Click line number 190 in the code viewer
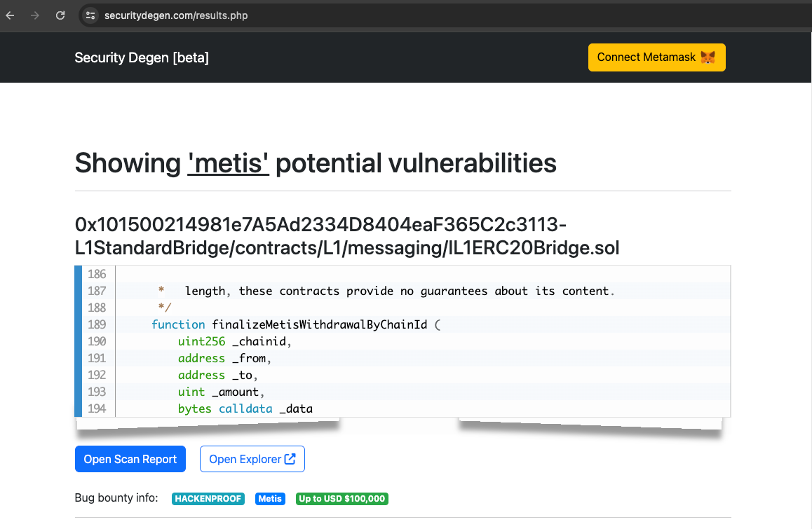 point(96,341)
